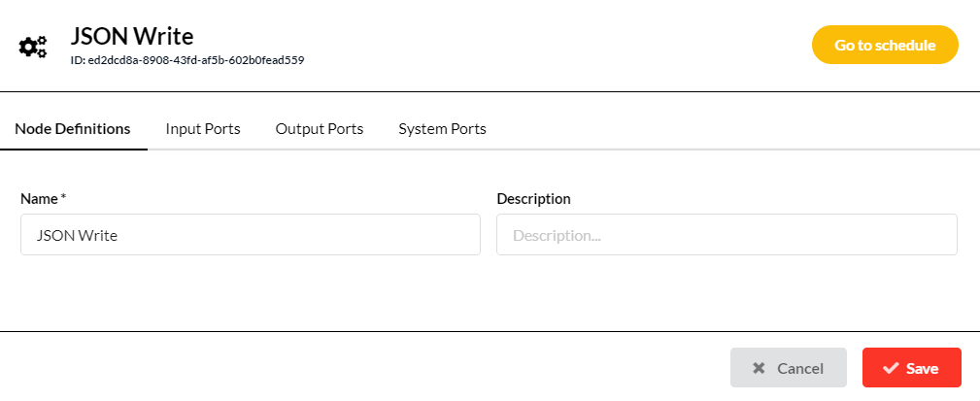Click the active underline beneath Node Definitions
This screenshot has width=980, height=401.
tap(74, 150)
